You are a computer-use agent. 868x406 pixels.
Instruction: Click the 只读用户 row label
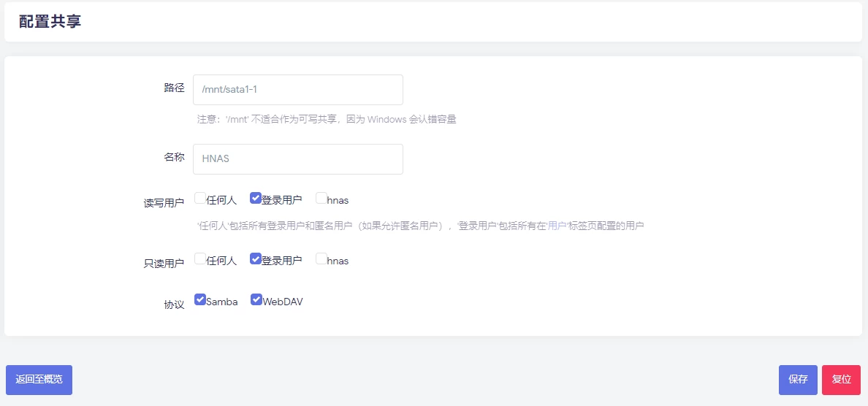pyautogui.click(x=164, y=264)
